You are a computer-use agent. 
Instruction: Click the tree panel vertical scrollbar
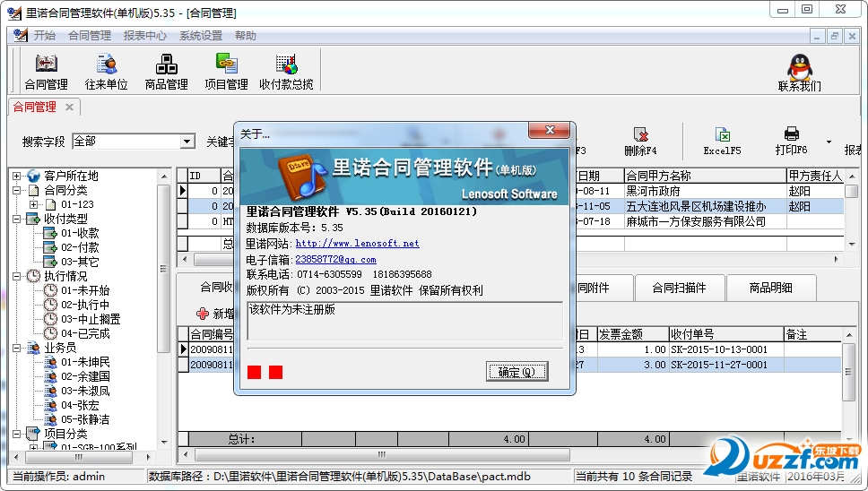point(163,269)
